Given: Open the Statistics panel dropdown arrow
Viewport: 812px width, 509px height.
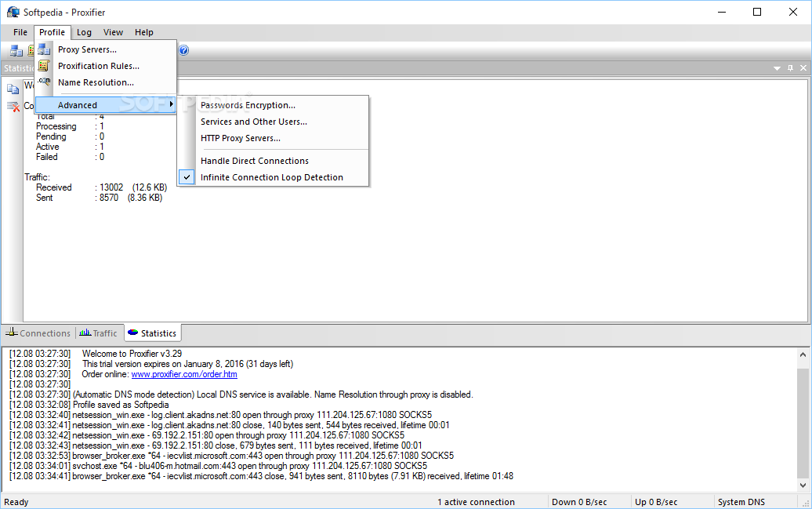Looking at the screenshot, I should click(777, 68).
